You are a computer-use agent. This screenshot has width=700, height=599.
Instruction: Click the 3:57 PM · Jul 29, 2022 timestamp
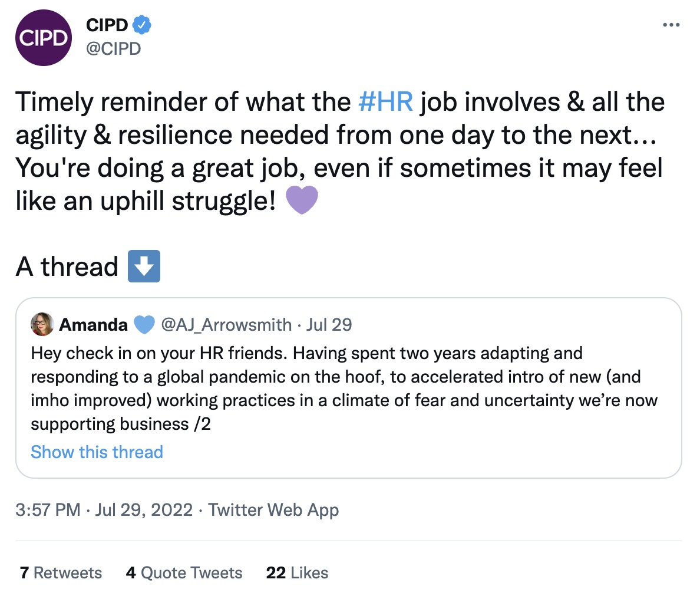coord(104,510)
